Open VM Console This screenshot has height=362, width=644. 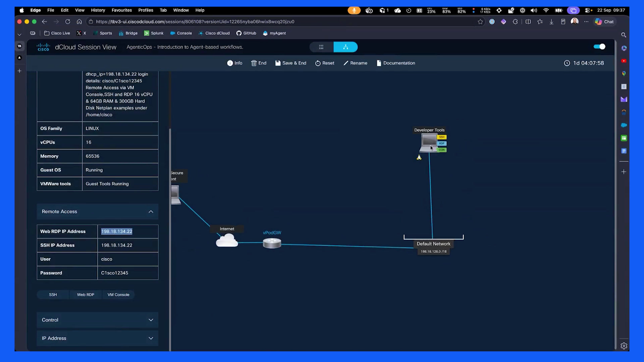[118, 295]
